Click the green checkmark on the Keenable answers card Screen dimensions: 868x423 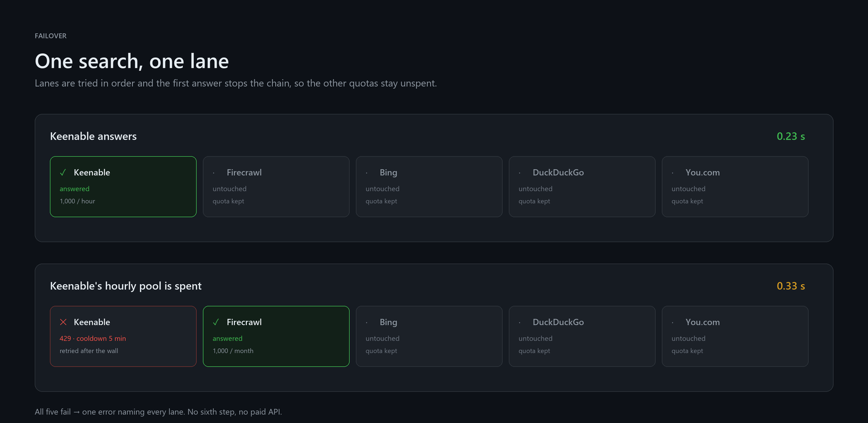point(63,172)
